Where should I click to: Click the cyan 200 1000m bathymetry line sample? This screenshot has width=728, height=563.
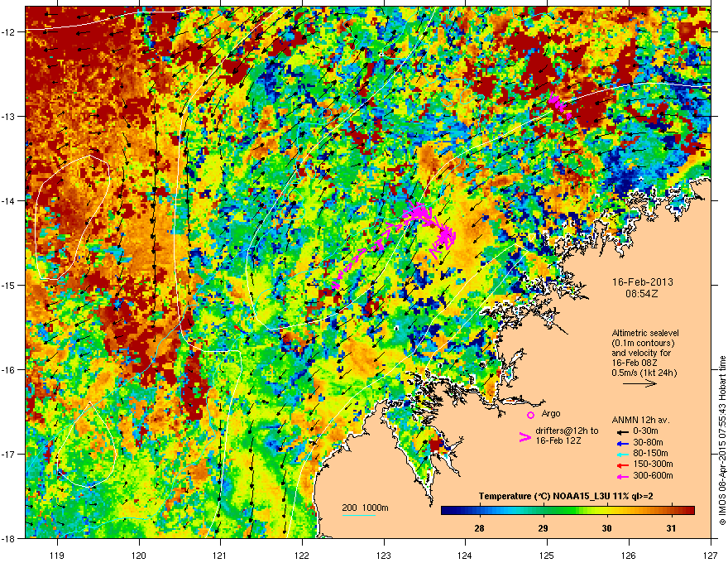click(359, 515)
